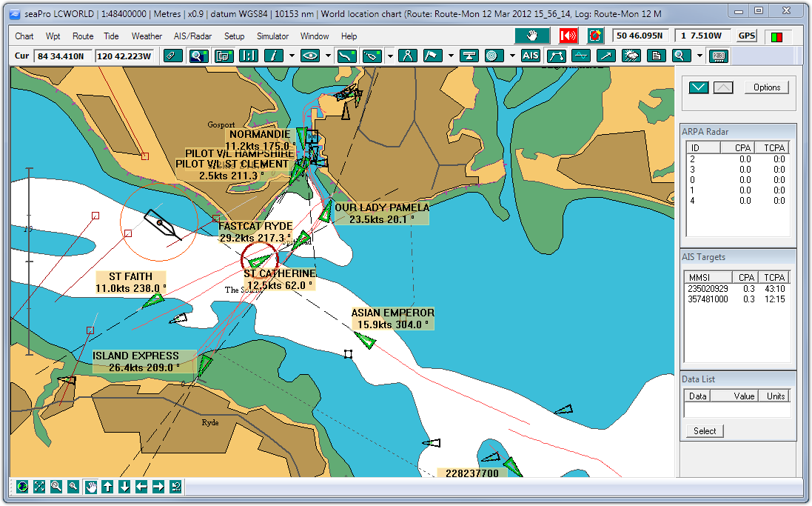The width and height of the screenshot is (812, 506).
Task: Click the radar range rings icon
Action: point(494,56)
